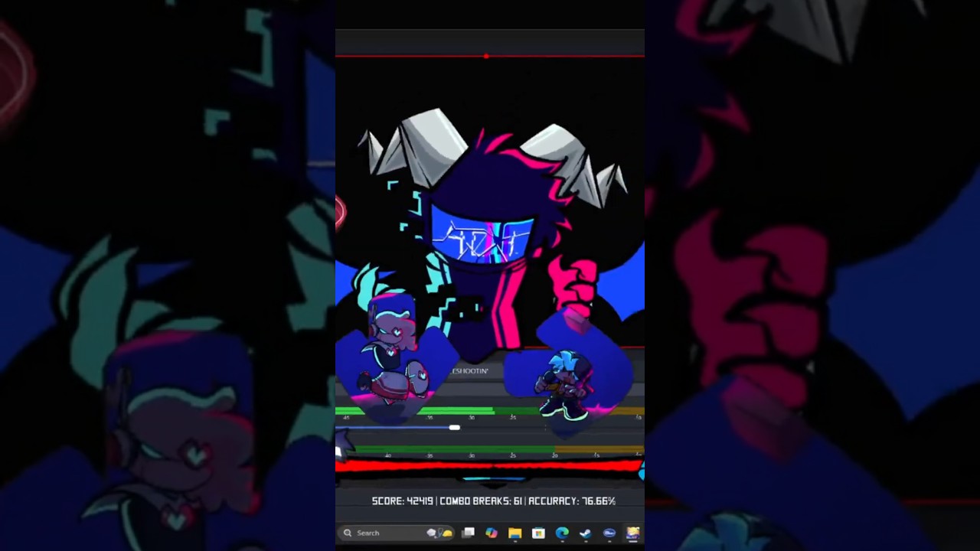The image size is (980, 551).
Task: Click the white slider handle above the health bar
Action: pyautogui.click(x=455, y=428)
